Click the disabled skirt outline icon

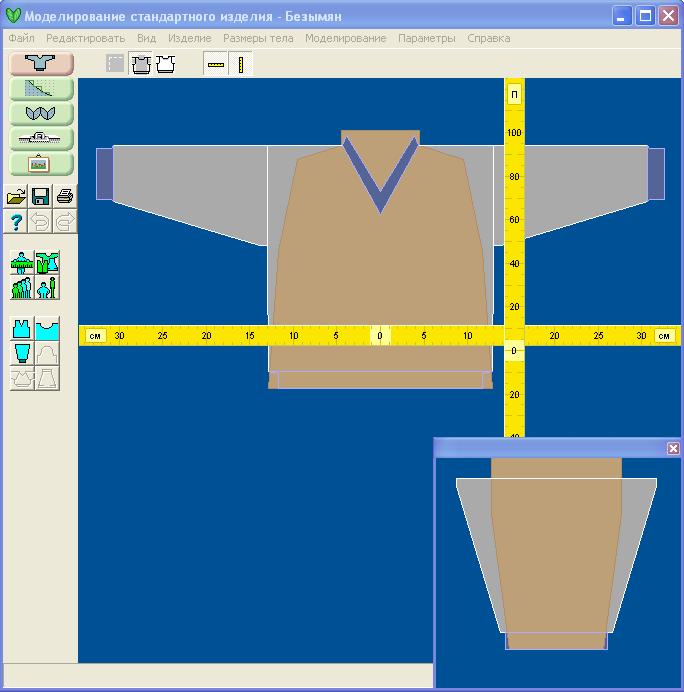[47, 379]
